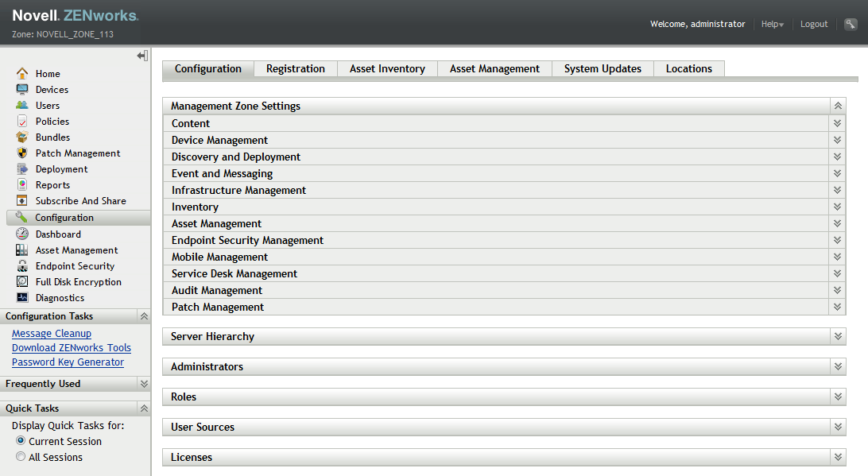The width and height of the screenshot is (868, 476).
Task: Collapse the left navigation panel arrow
Action: pos(141,56)
